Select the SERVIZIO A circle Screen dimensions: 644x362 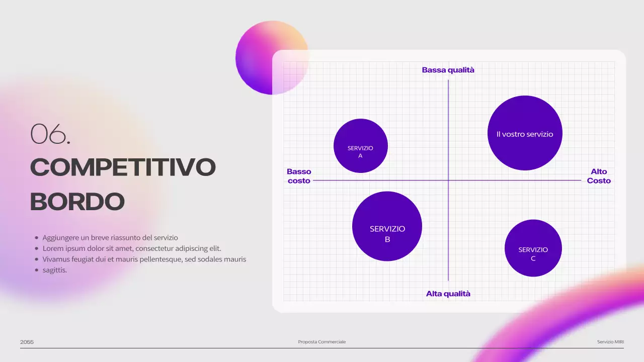coord(360,146)
